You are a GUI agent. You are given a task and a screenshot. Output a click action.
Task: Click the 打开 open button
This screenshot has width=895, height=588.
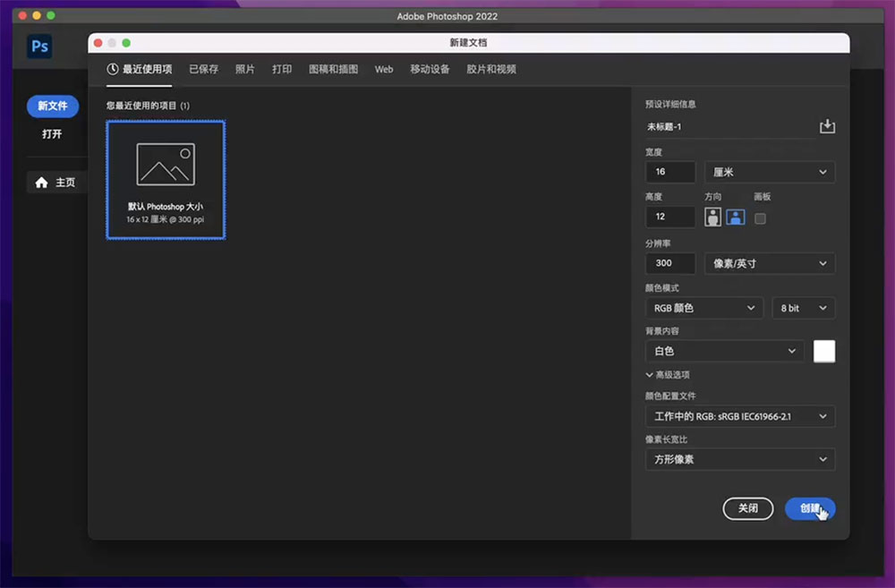tap(52, 134)
